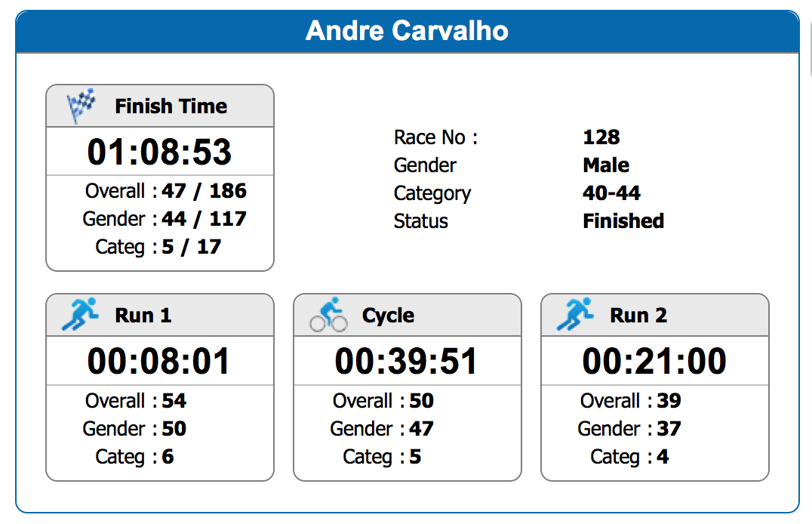Click the 40-44 category value
Screen dimensions: 812x524
pos(611,193)
